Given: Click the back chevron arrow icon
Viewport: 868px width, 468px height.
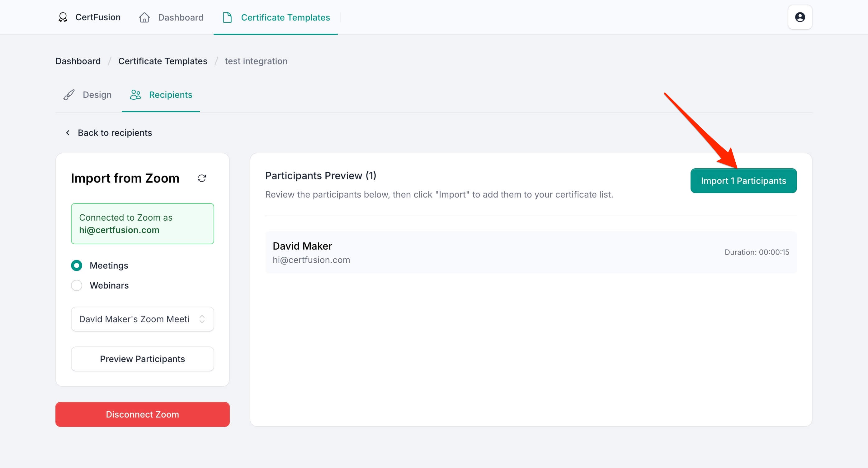Looking at the screenshot, I should [x=68, y=133].
